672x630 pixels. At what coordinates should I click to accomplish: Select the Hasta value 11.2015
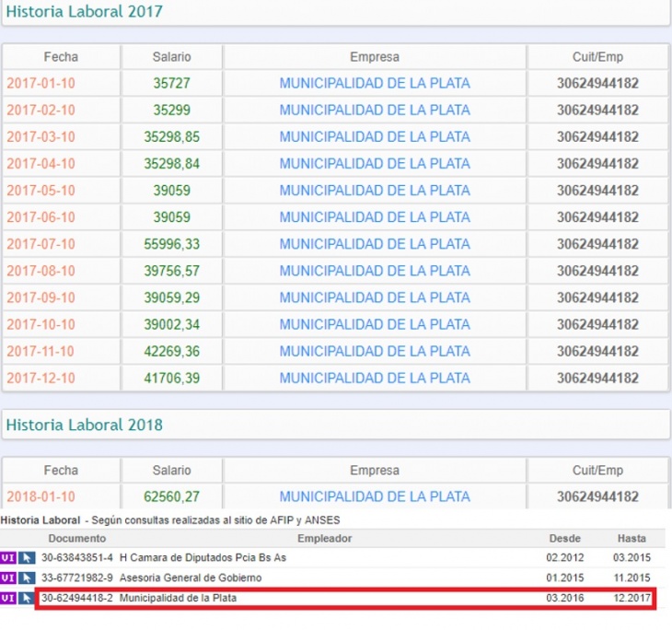tap(631, 577)
